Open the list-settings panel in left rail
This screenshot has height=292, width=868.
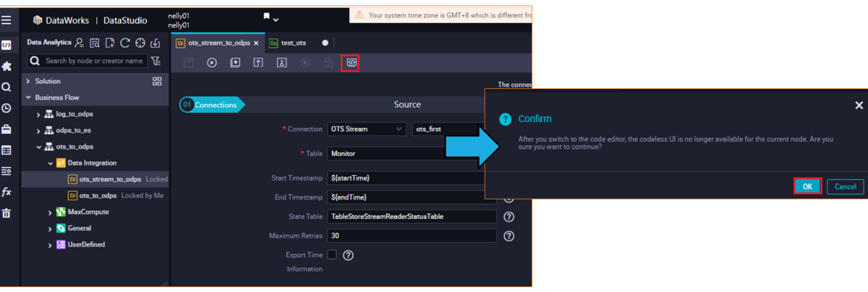click(x=7, y=171)
